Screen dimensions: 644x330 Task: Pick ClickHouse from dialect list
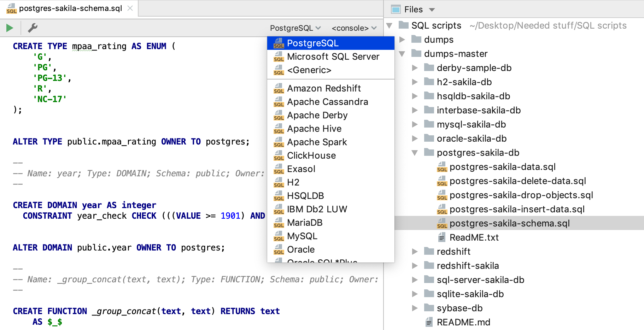coord(331,155)
